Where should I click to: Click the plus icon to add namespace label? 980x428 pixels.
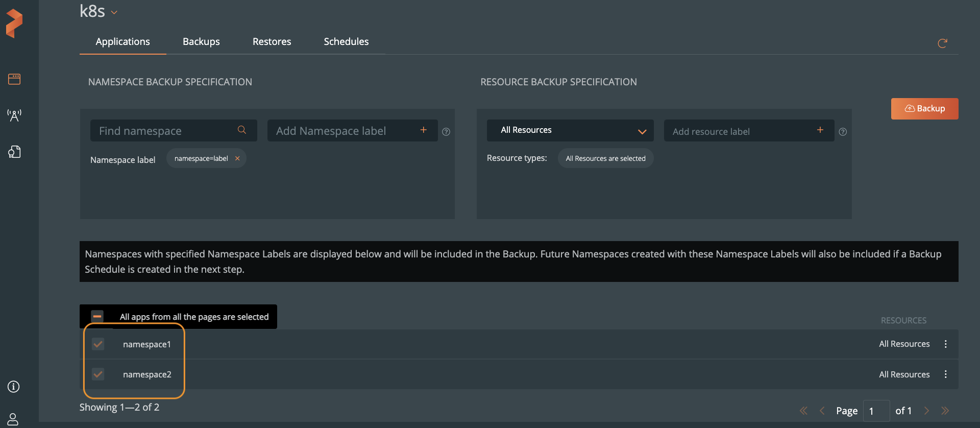tap(423, 130)
